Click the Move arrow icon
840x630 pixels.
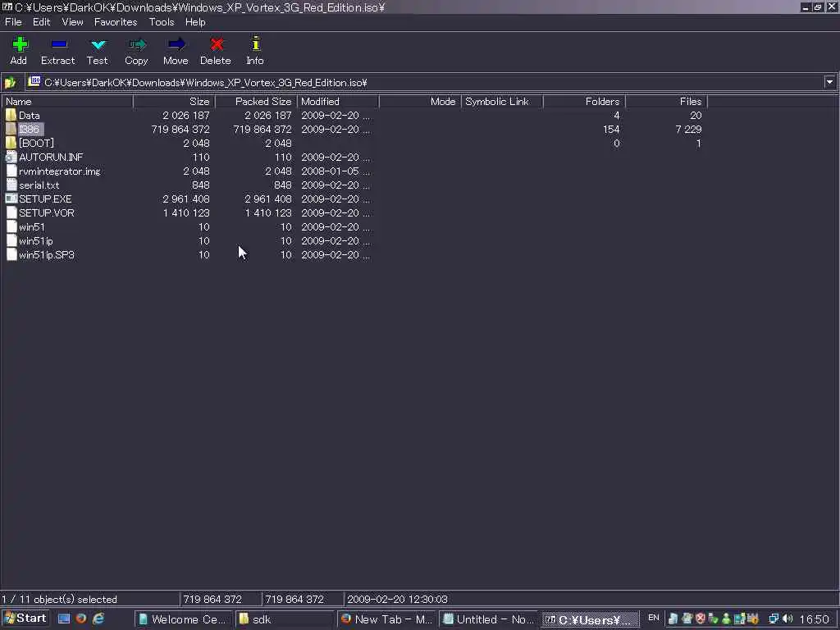point(176,44)
